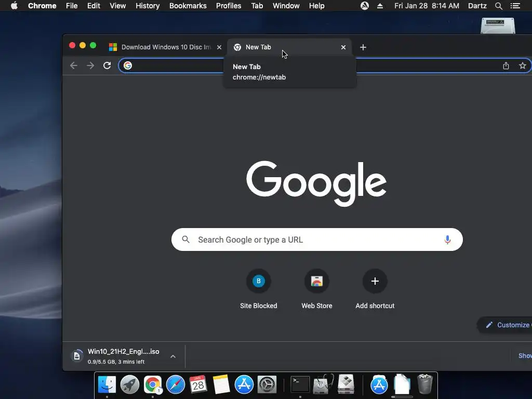Open Launchpad rocket icon in the Dock

[129, 384]
